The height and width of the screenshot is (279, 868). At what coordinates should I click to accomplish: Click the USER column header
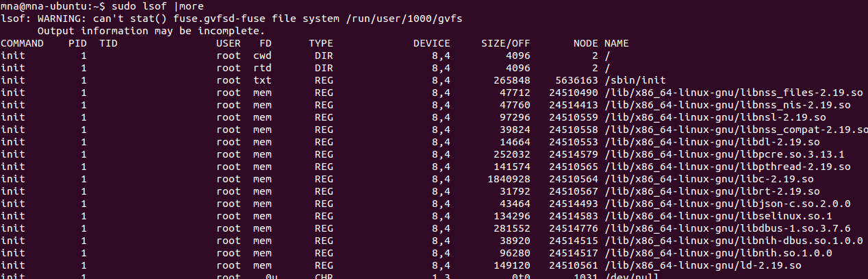pos(228,43)
